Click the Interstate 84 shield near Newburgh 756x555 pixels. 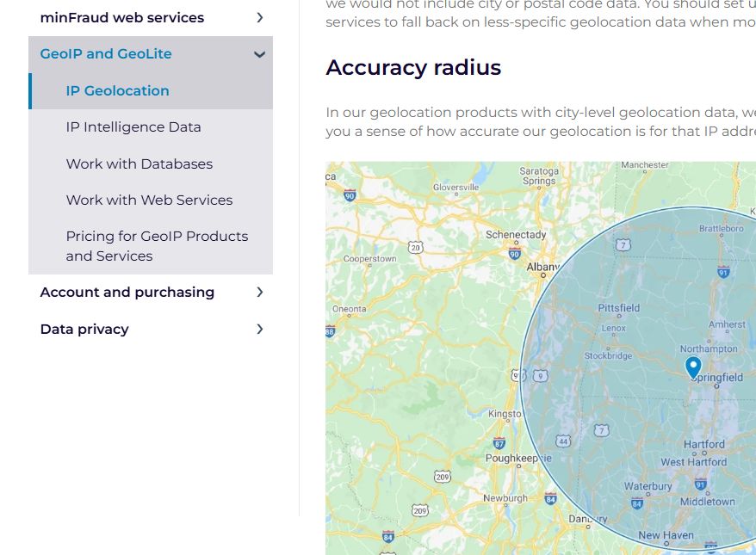click(550, 498)
